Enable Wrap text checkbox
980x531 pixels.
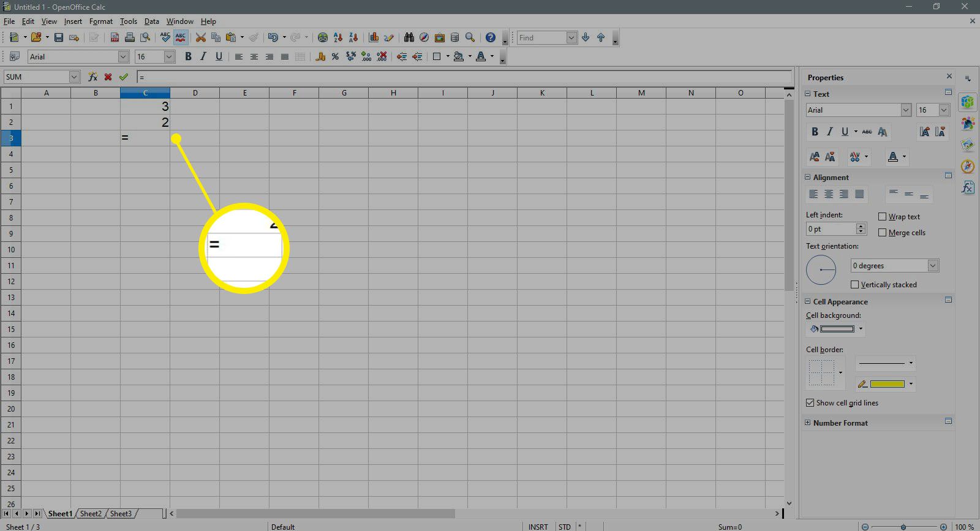pyautogui.click(x=882, y=217)
